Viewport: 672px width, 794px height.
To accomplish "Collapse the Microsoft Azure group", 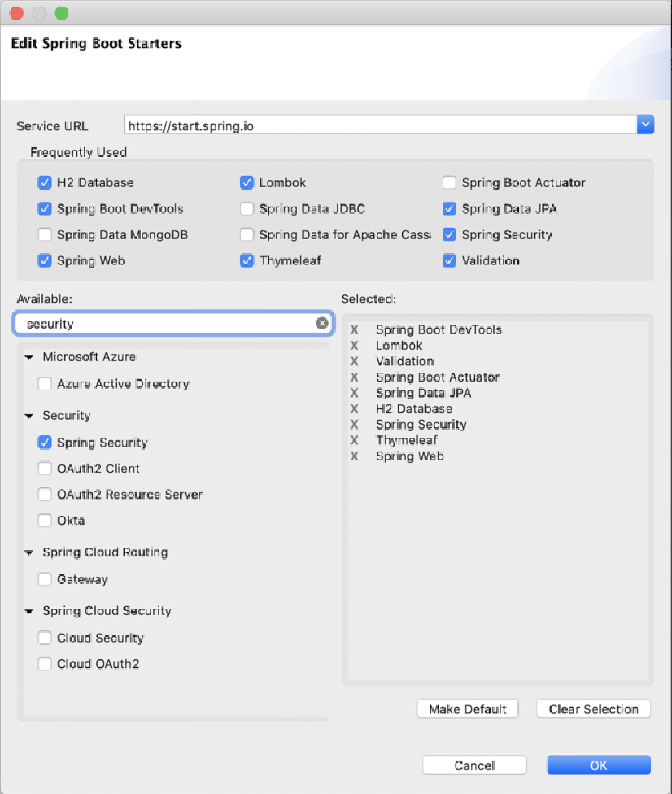I will click(28, 357).
